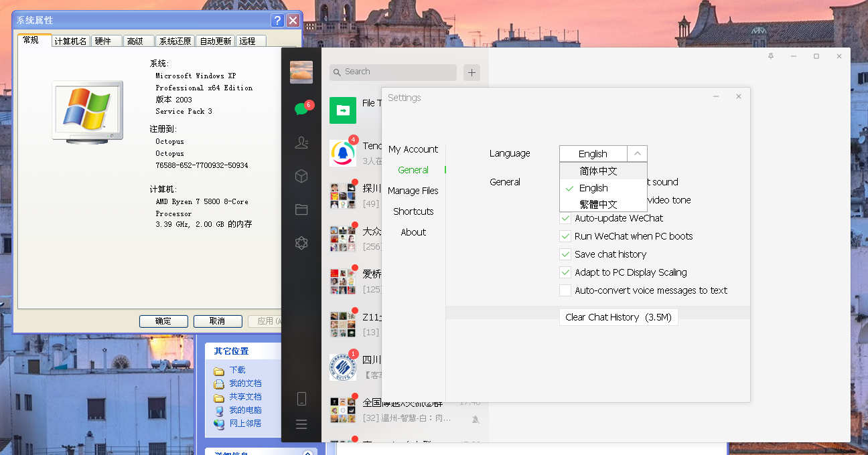Open the 爱桥 group chat avatar

coord(343,281)
